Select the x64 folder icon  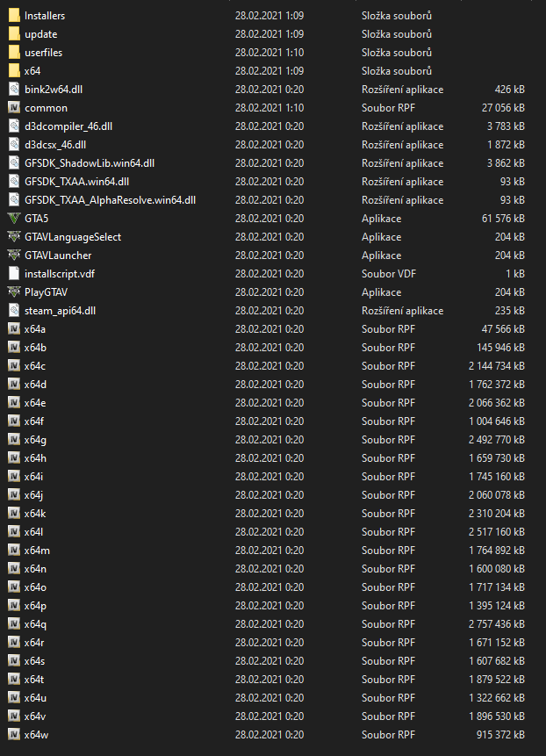pos(13,71)
